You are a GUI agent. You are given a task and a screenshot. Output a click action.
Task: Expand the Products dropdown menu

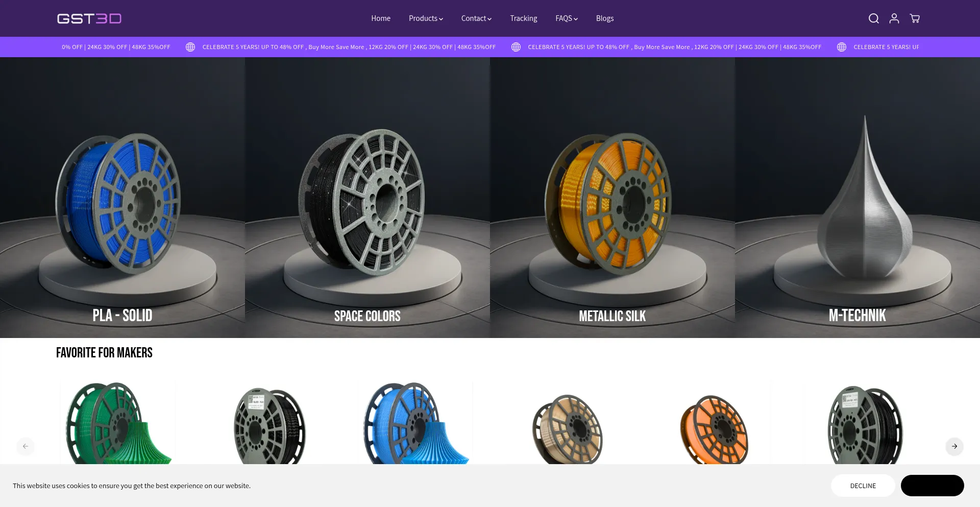point(426,18)
